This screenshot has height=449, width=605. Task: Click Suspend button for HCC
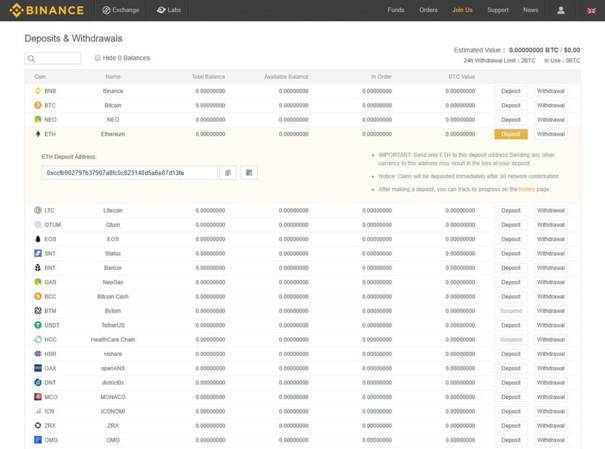(511, 339)
